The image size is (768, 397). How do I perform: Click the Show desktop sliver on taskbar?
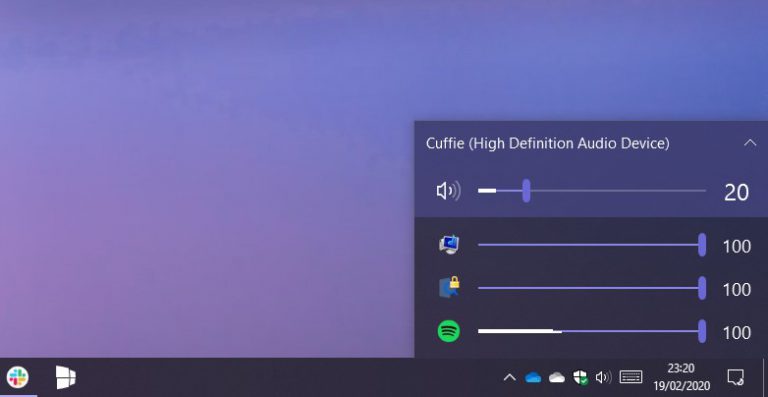pyautogui.click(x=765, y=377)
